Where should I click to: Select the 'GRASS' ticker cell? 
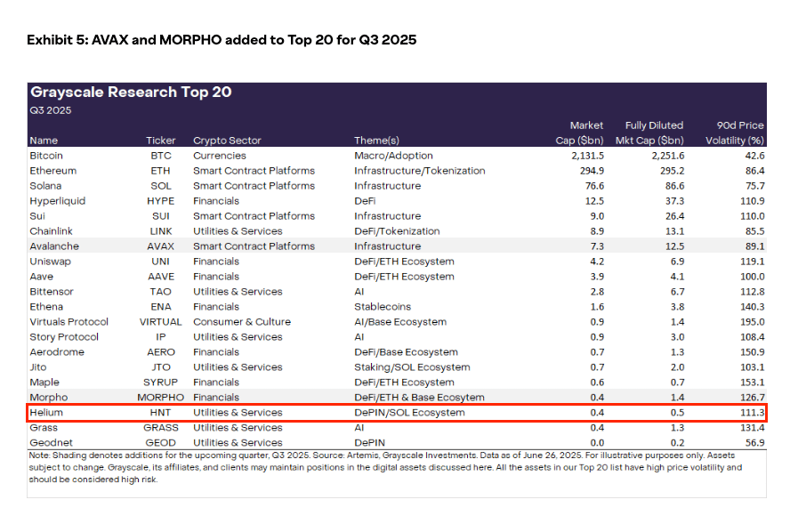tap(161, 428)
